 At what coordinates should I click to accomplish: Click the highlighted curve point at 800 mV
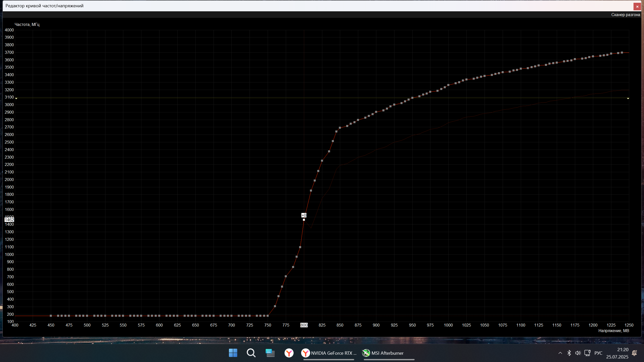(304, 220)
